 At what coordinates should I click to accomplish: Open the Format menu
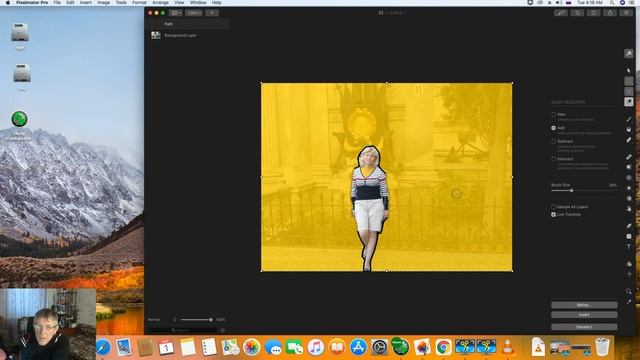click(x=139, y=2)
